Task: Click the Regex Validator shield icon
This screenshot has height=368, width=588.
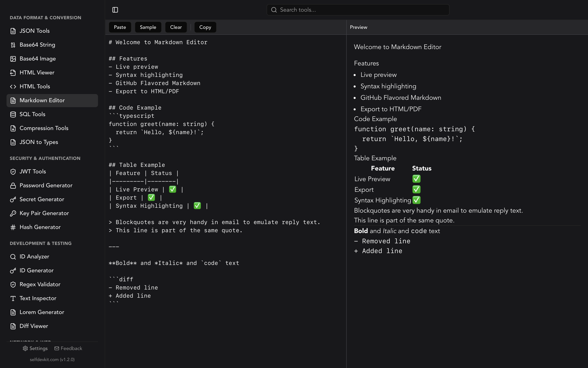Action: (x=13, y=284)
